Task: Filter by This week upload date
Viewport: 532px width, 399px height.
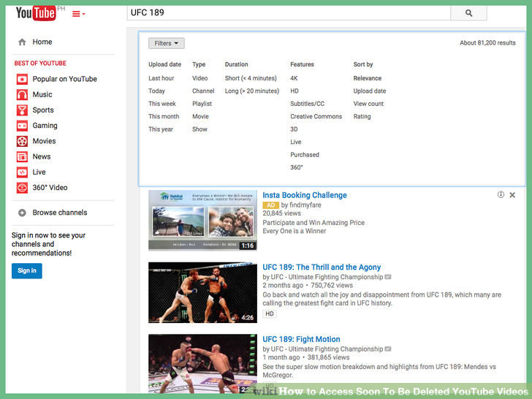Action: pos(161,104)
